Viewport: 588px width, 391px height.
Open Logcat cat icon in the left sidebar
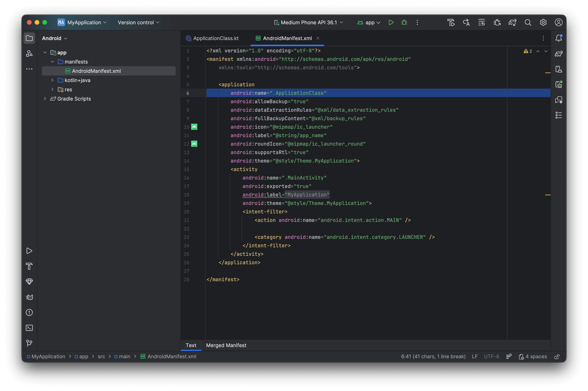click(29, 297)
